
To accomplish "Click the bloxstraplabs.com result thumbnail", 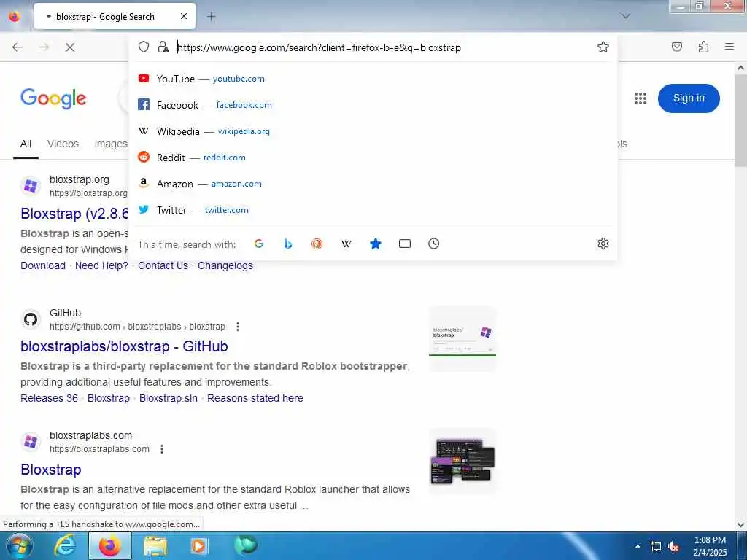I will (462, 462).
